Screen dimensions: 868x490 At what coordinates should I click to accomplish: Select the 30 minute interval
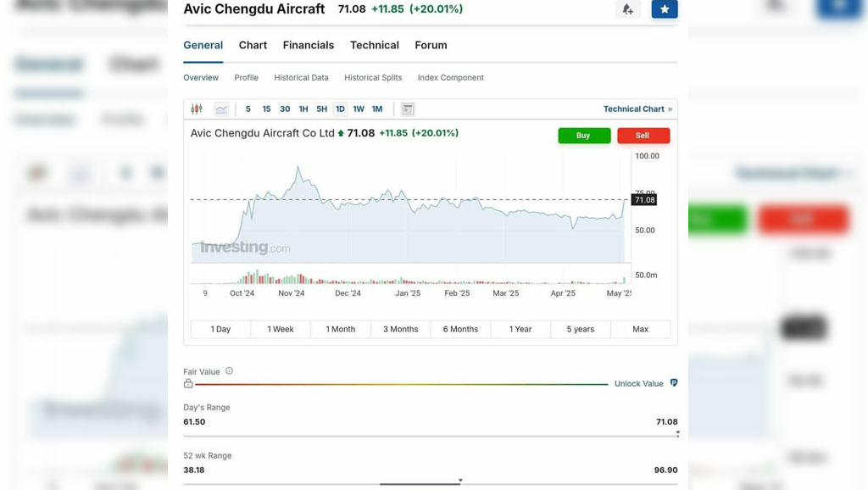pyautogui.click(x=285, y=109)
